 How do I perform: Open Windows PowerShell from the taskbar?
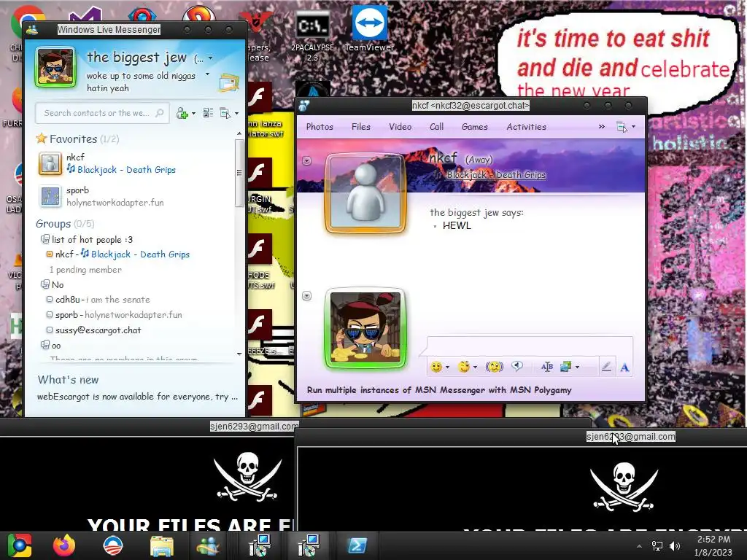[x=357, y=545]
